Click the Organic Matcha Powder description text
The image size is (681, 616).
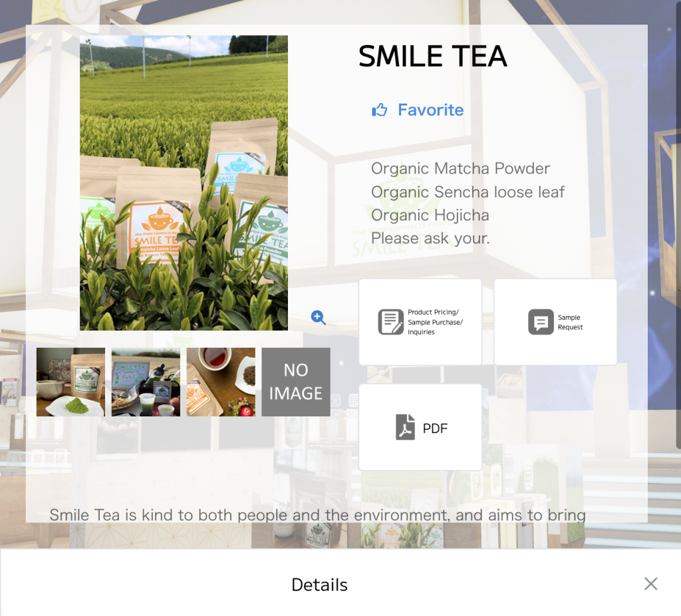pyautogui.click(x=460, y=168)
